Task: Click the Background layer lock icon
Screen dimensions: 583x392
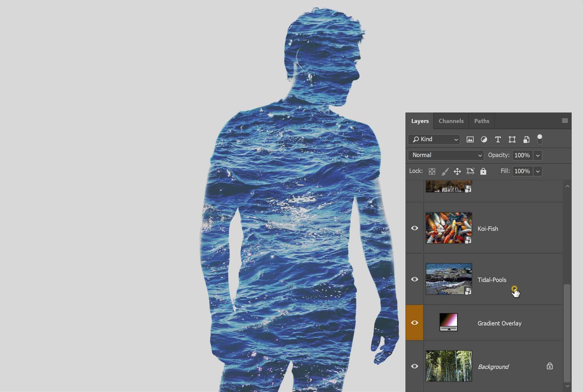Action: 549,366
